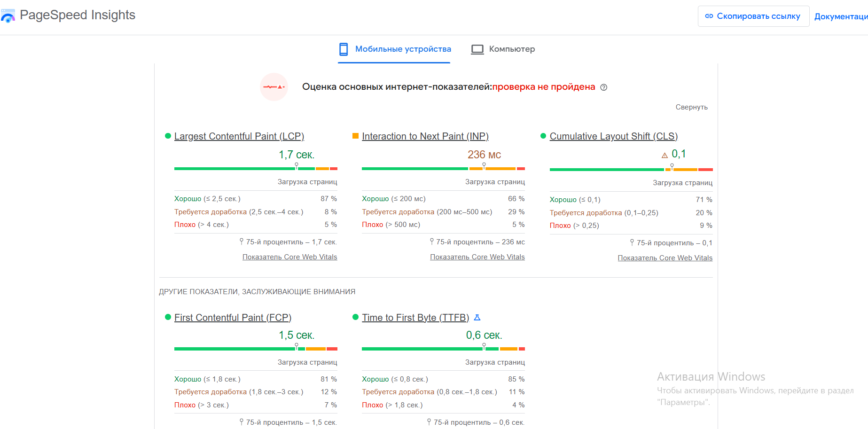This screenshot has width=868, height=429.
Task: Click TTFB row Требуется доработка (0,8 сек.–1,8 сек.)
Action: (443, 392)
